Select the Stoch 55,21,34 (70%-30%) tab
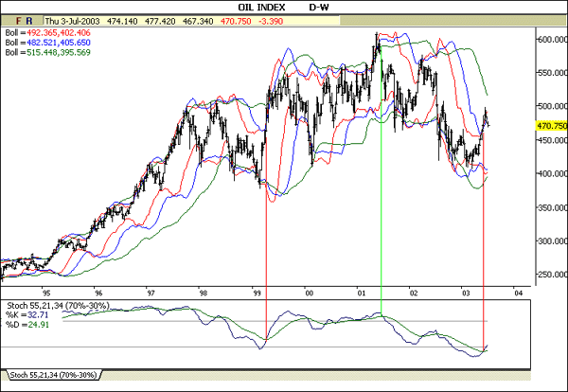 pos(53,375)
